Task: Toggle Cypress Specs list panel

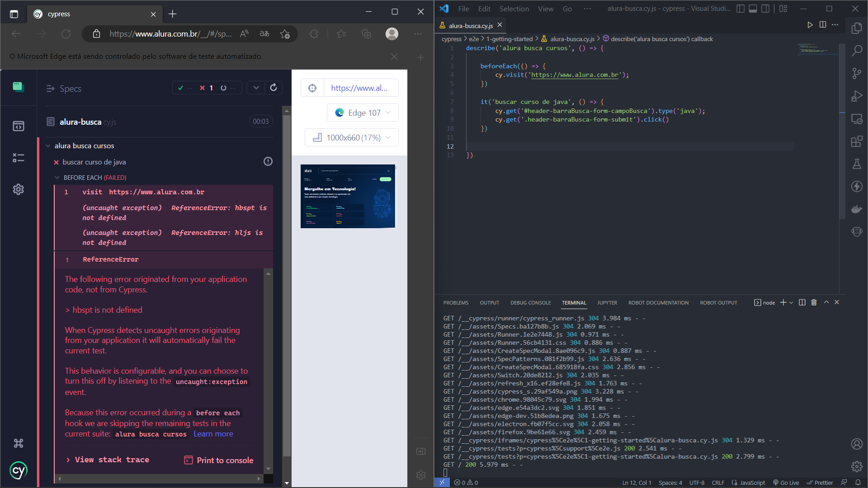Action: (50, 89)
